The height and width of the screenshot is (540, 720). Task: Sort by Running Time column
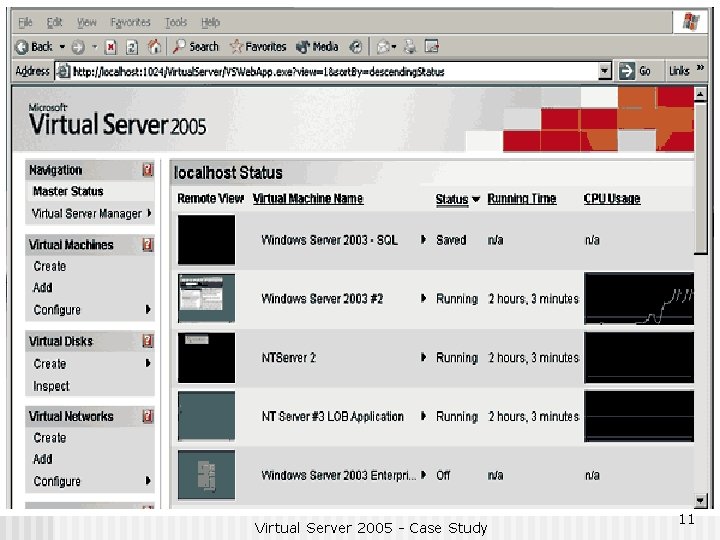point(522,199)
